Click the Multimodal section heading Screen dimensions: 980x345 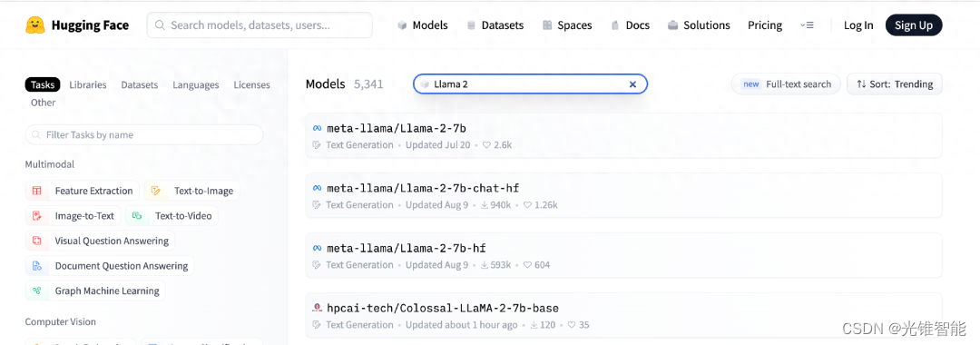(50, 164)
